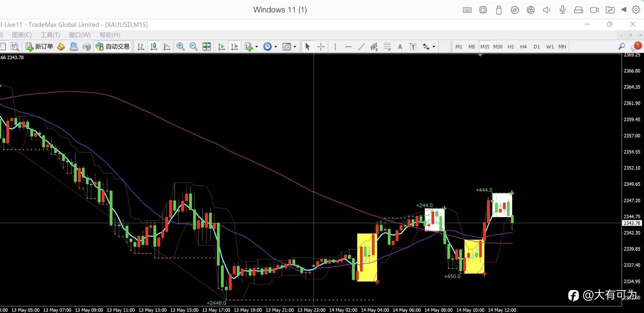644x313 pixels.
Task: Tile chart windows icon
Action: [207, 47]
